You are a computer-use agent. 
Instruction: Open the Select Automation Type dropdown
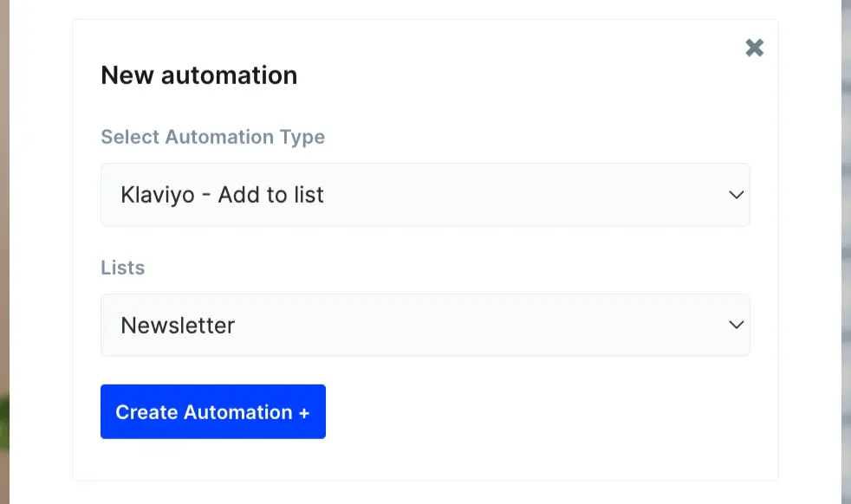425,195
